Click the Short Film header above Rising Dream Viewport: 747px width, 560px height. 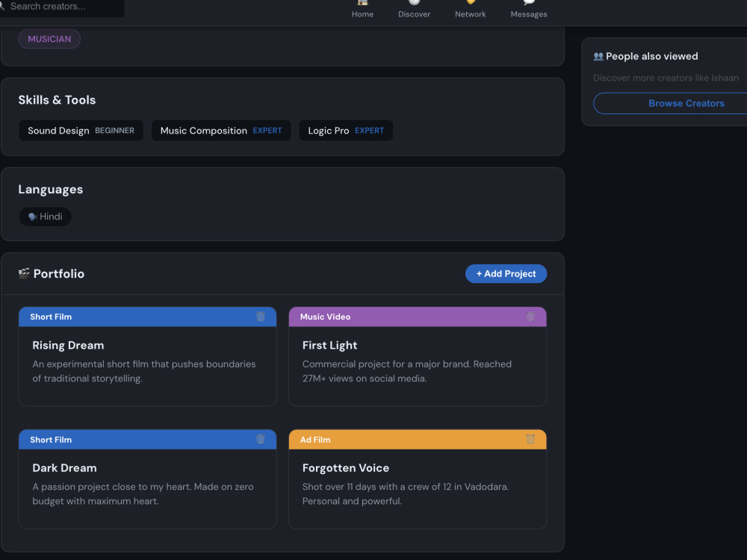pyautogui.click(x=148, y=317)
